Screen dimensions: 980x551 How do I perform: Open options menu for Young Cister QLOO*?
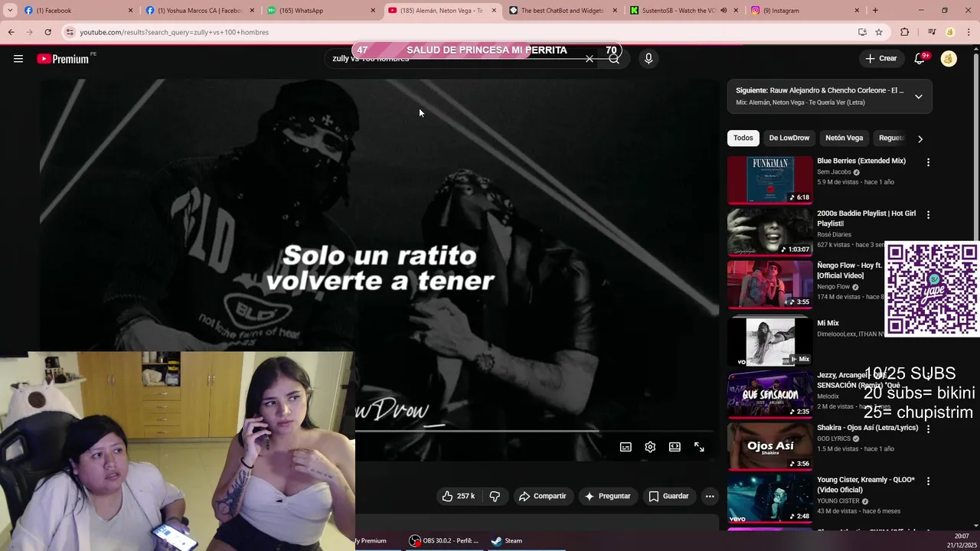[928, 481]
